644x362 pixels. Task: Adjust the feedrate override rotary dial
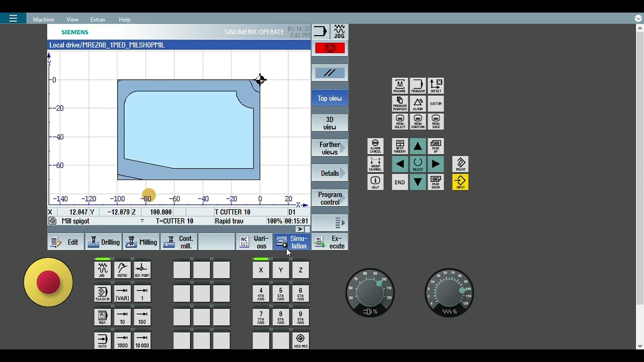coord(449,292)
